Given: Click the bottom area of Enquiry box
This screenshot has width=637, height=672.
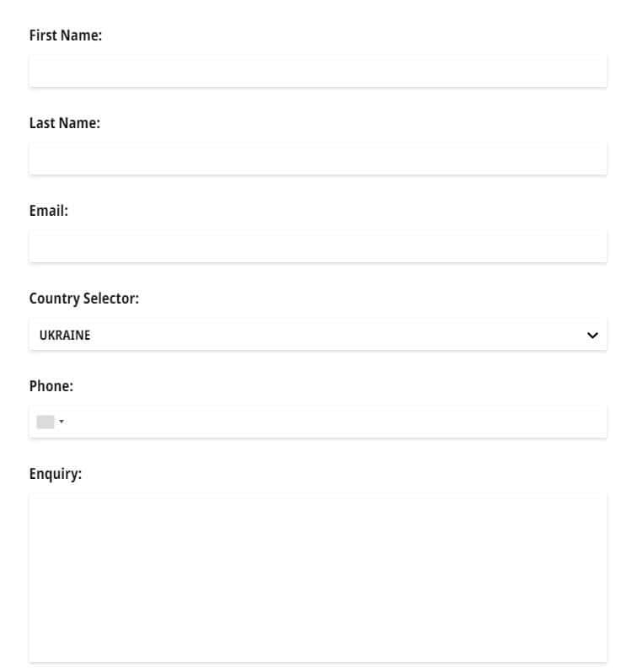Looking at the screenshot, I should click(x=318, y=645).
